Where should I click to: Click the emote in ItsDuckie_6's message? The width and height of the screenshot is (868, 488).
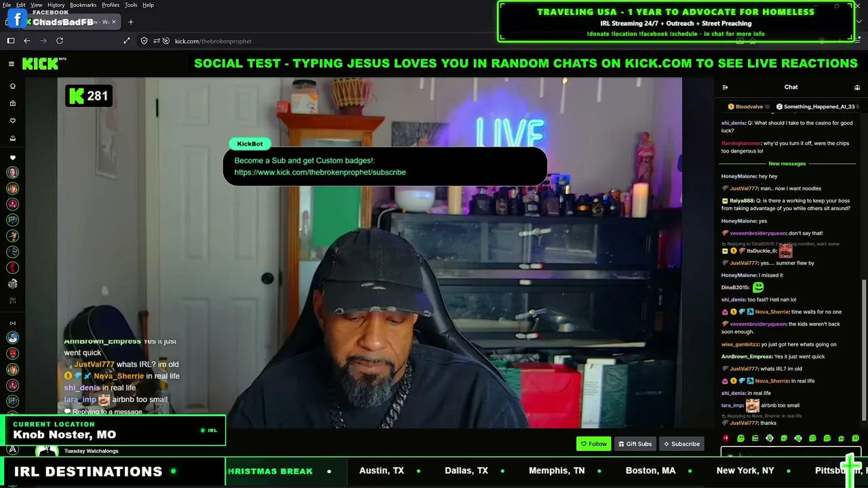click(x=785, y=251)
